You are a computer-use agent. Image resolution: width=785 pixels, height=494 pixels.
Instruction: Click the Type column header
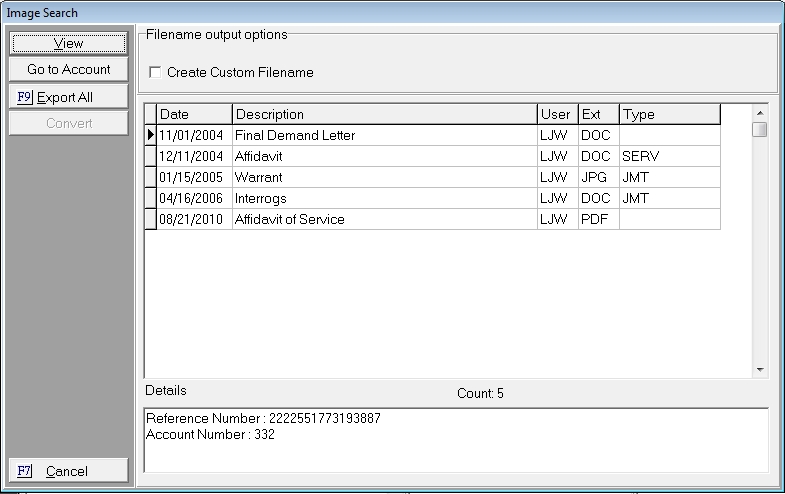[668, 114]
